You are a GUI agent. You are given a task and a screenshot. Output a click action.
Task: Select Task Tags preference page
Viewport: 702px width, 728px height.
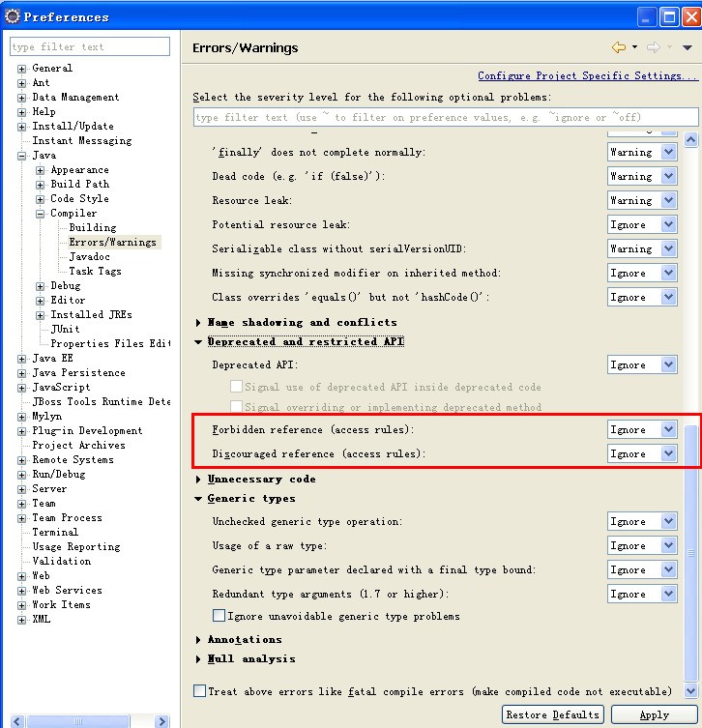[x=95, y=272]
